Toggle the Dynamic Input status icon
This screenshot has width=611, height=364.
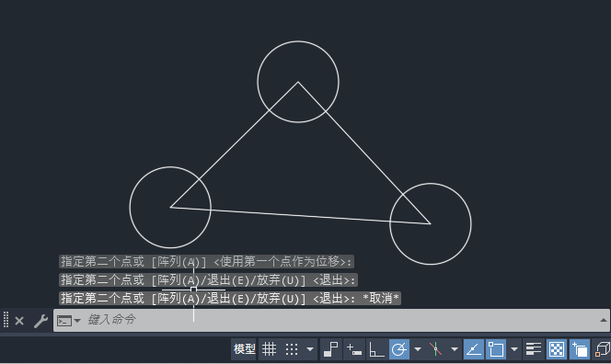[354, 348]
